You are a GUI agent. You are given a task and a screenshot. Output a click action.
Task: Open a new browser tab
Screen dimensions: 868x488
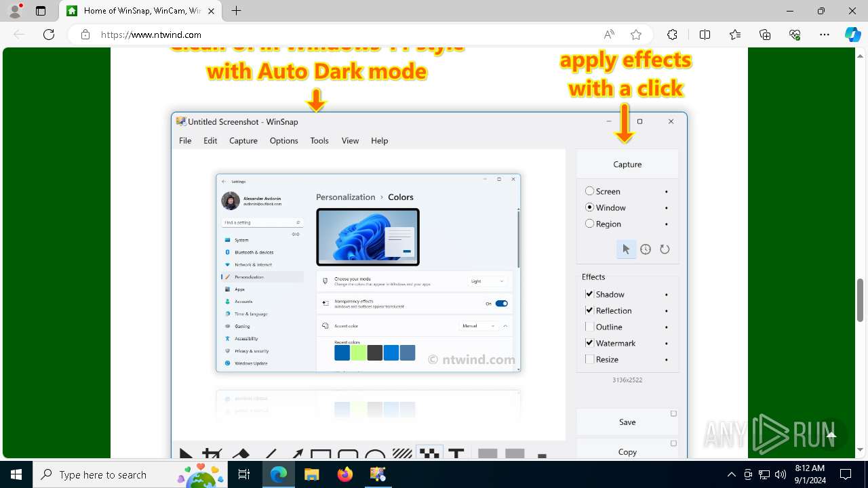click(236, 11)
